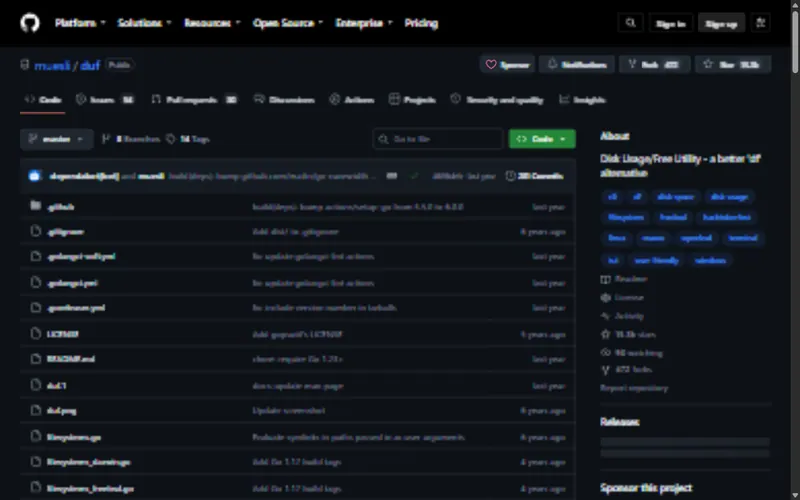Select the terminal topic tag

(743, 238)
